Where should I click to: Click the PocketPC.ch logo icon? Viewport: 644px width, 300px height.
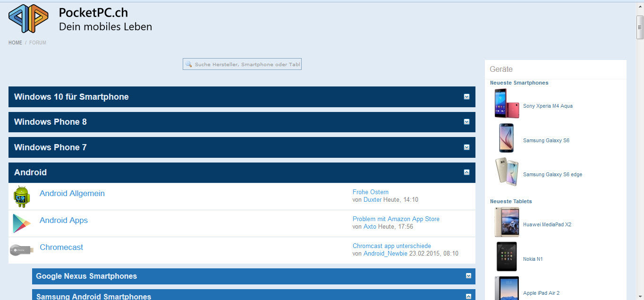point(28,18)
